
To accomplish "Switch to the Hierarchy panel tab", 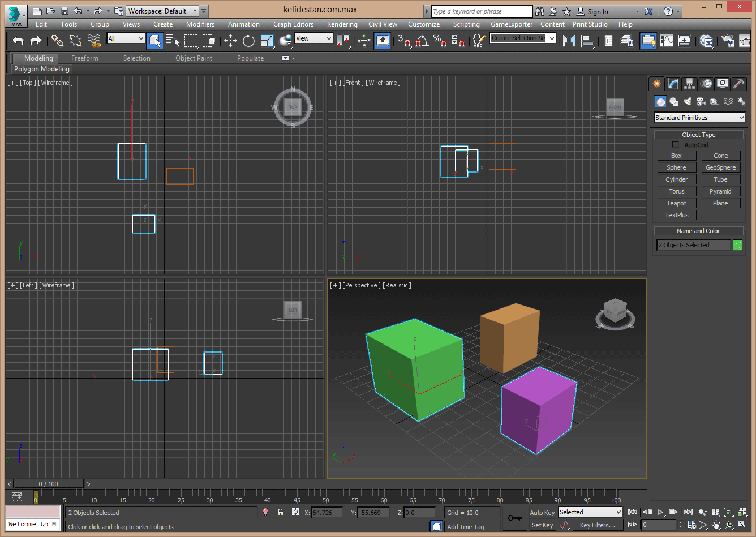I will pos(689,84).
